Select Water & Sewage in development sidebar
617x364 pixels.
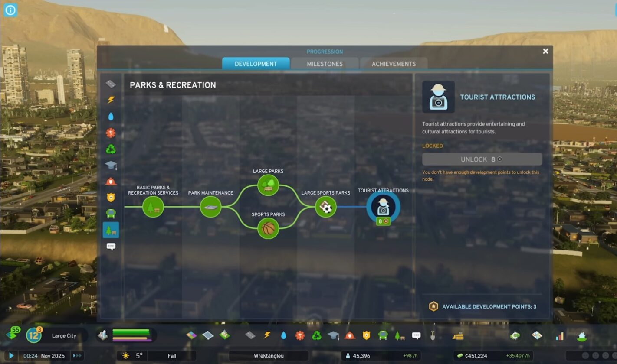(111, 117)
